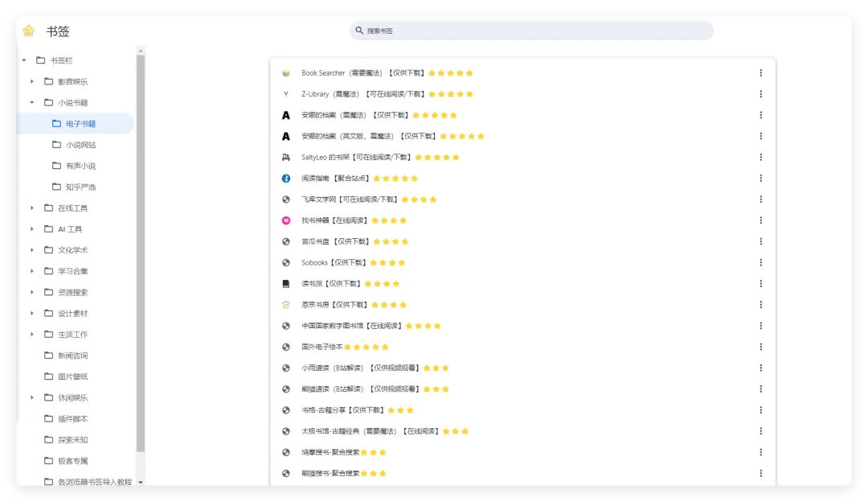Open the 知乎严选 folder
The height and width of the screenshot is (502, 868).
coord(76,187)
